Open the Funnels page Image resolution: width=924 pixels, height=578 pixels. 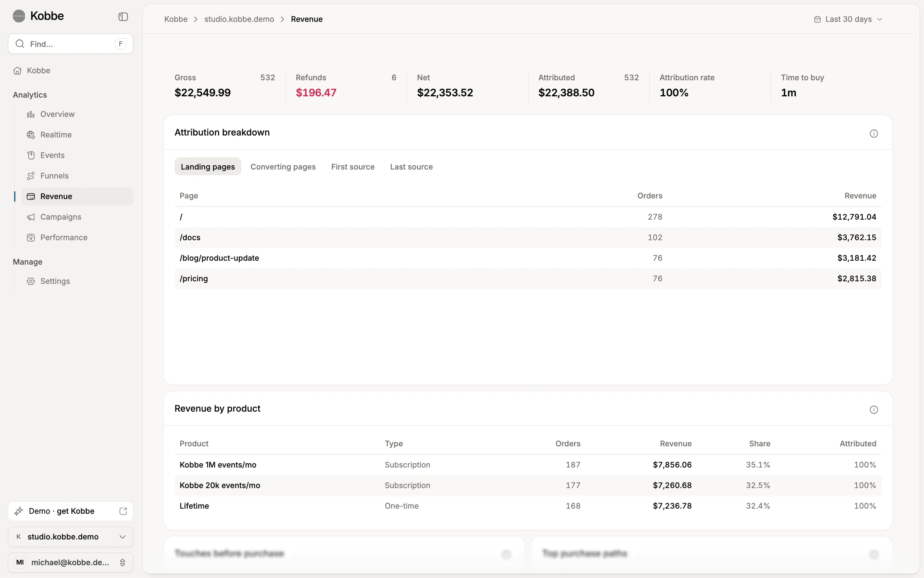point(78,176)
